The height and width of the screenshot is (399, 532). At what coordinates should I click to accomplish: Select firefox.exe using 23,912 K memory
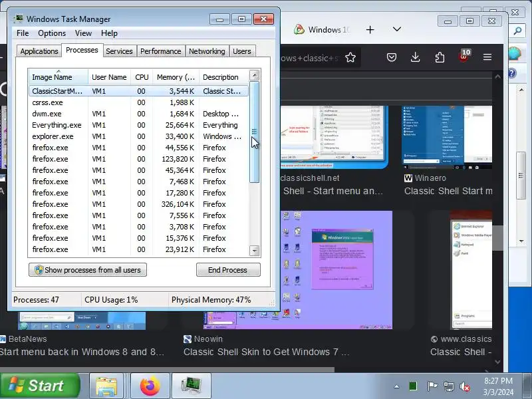click(138, 249)
